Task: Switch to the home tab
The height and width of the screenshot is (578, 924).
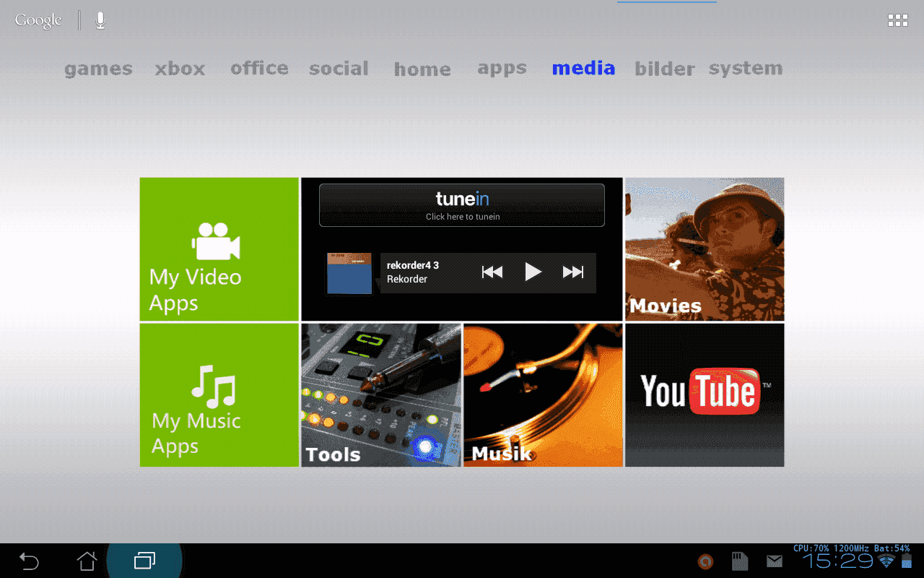Action: pyautogui.click(x=422, y=70)
